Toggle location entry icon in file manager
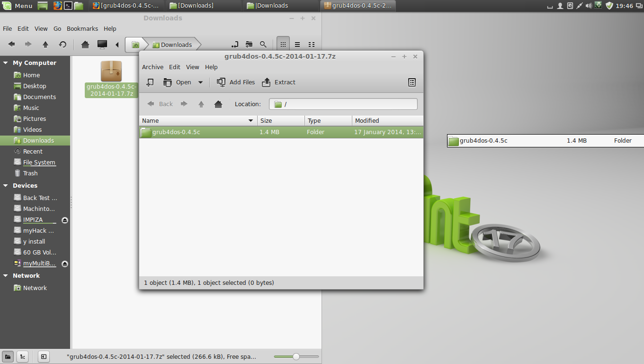Screen dimensions: 644x364 [x=235, y=44]
